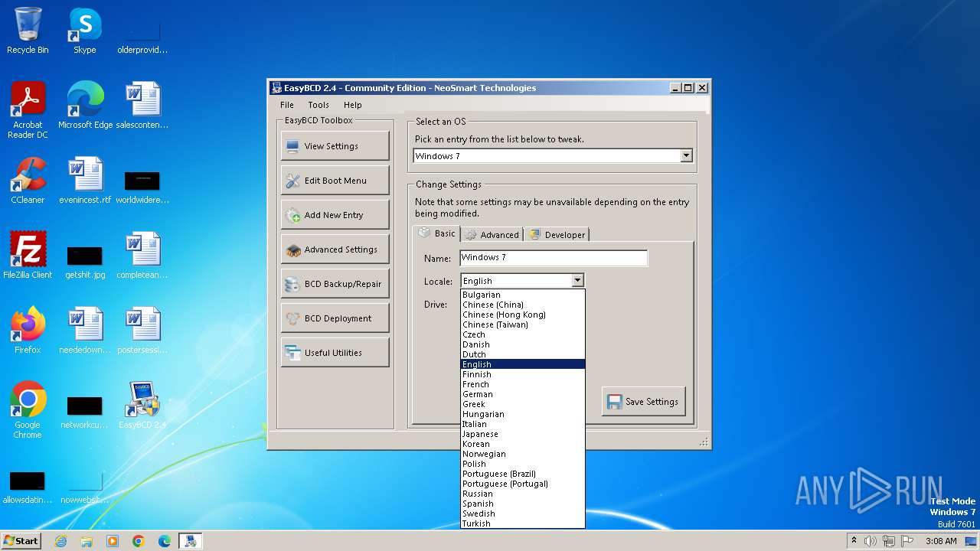Select the Skype desktop shortcut

coord(85,31)
